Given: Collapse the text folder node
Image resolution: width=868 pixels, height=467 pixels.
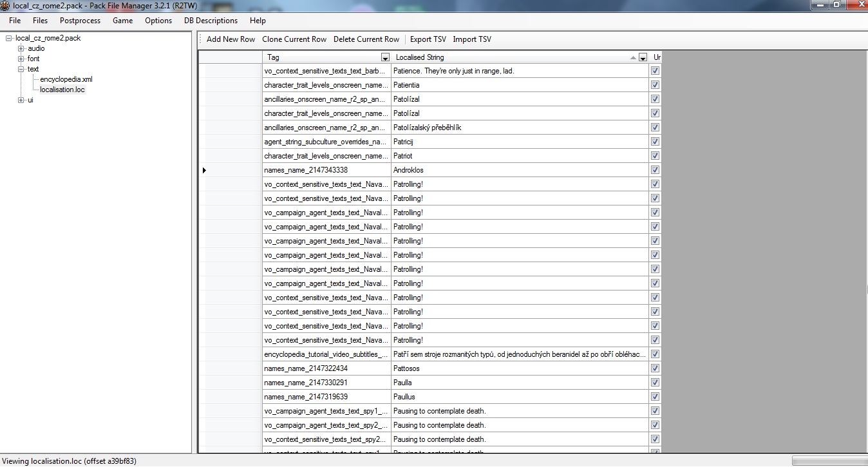Looking at the screenshot, I should click(21, 69).
